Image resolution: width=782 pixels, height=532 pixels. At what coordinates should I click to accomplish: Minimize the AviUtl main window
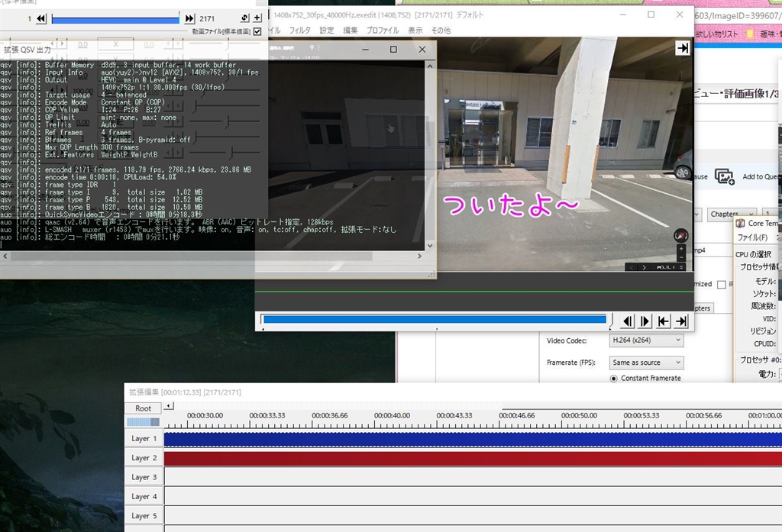pyautogui.click(x=623, y=15)
